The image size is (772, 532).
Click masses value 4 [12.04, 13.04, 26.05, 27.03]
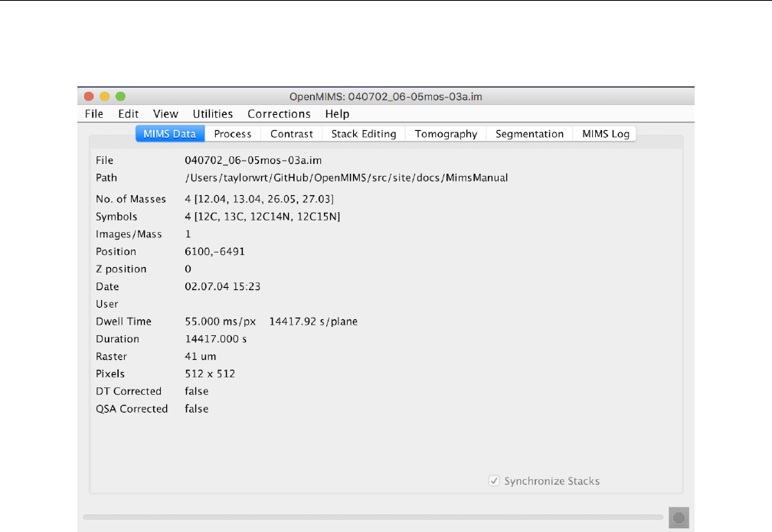(259, 199)
